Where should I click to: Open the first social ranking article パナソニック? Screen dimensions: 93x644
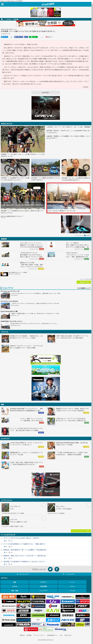tap(22, 538)
